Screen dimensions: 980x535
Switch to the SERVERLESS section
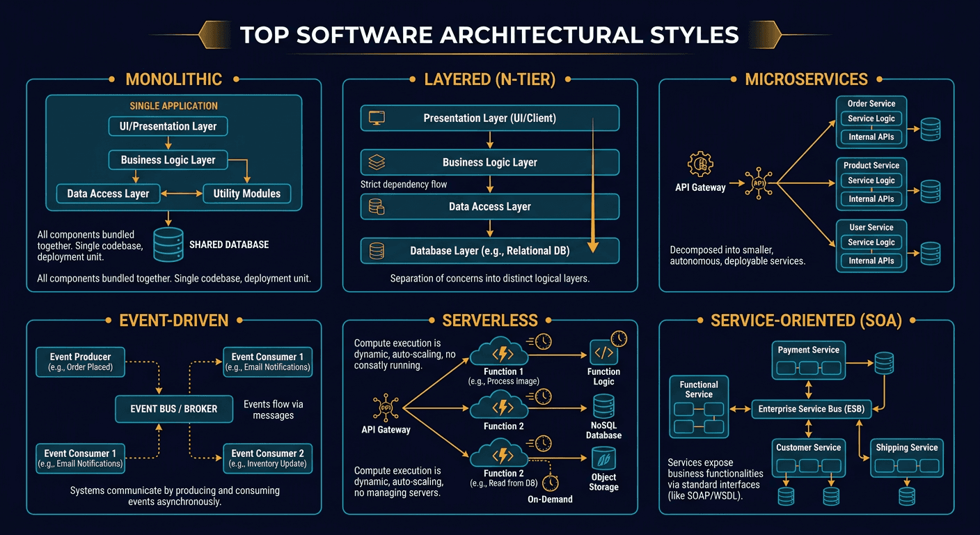[490, 320]
